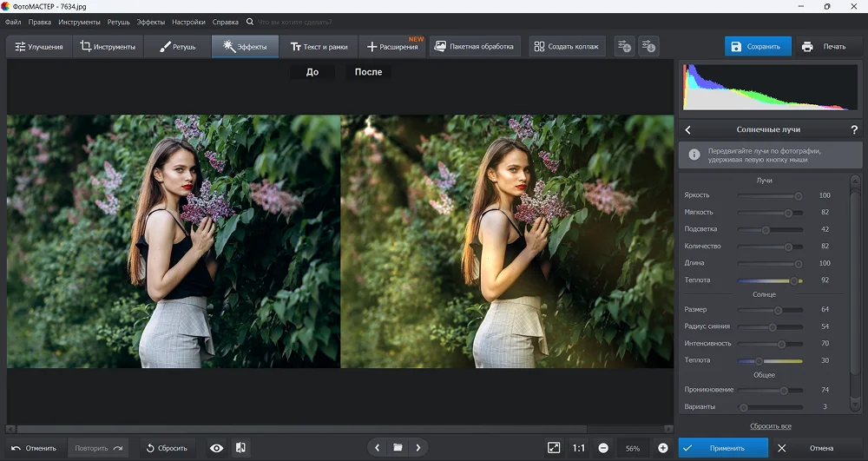The image size is (868, 461).
Task: Adjust the Варианты slider
Action: pyautogui.click(x=769, y=407)
